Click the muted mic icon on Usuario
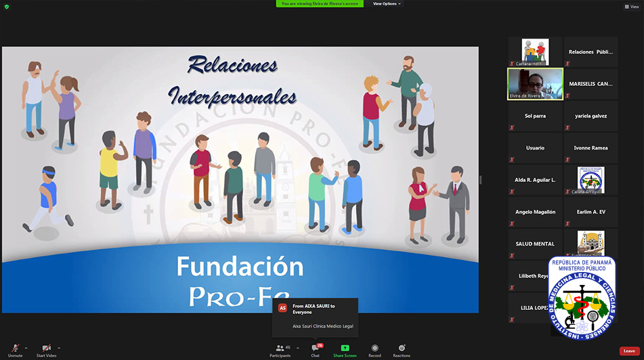 coord(512,160)
